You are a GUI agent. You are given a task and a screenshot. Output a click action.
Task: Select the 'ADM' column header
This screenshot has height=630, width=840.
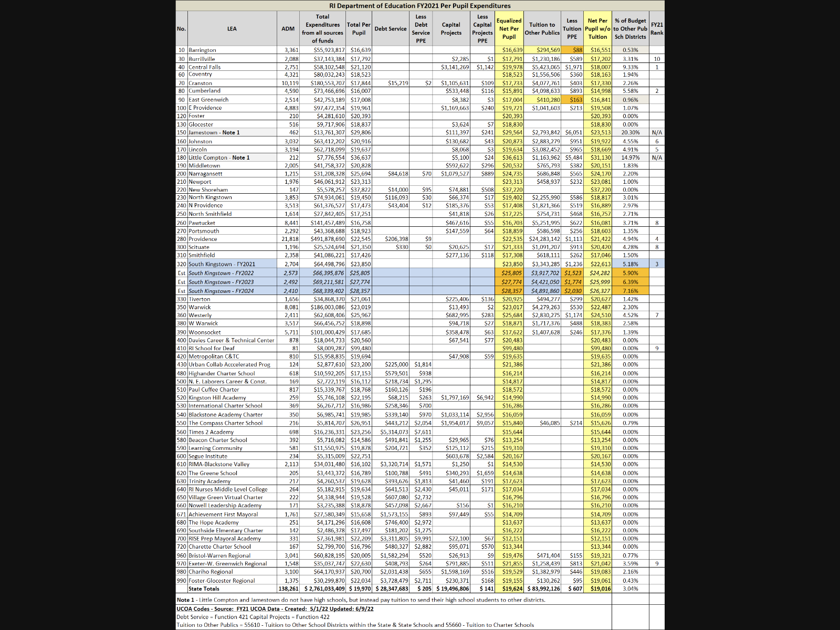(288, 29)
